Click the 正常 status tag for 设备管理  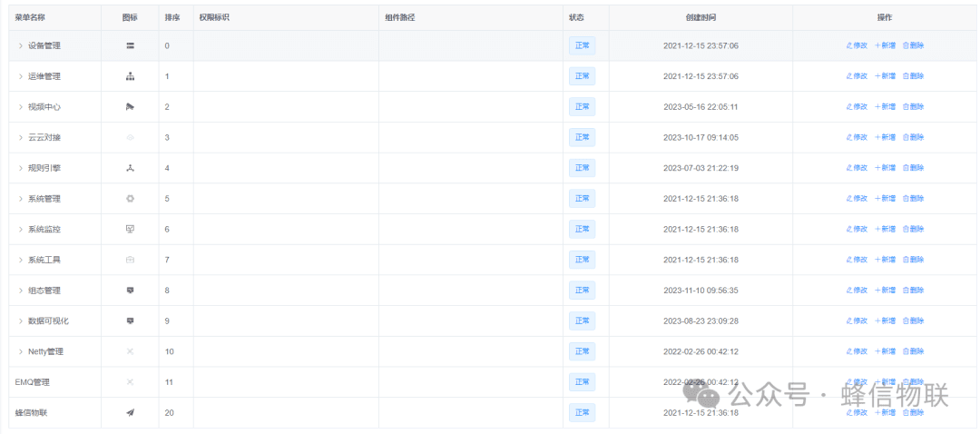(x=582, y=45)
